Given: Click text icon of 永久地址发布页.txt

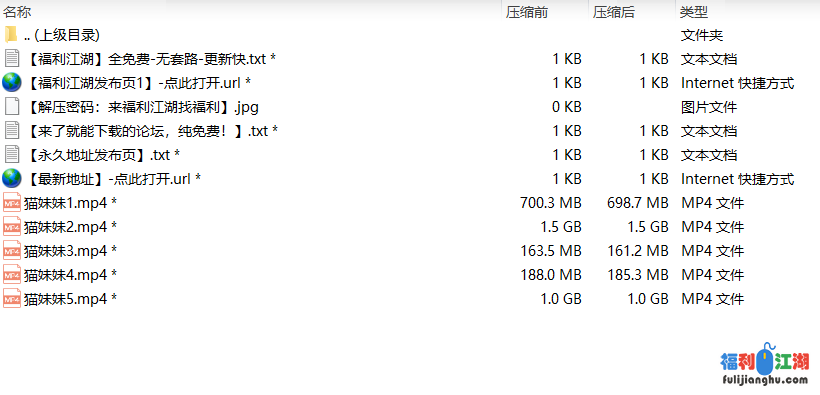Looking at the screenshot, I should point(11,155).
